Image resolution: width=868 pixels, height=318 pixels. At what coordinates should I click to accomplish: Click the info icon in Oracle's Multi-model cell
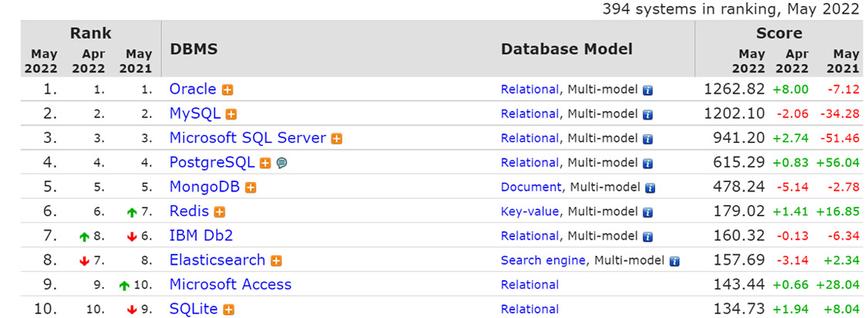(x=648, y=90)
